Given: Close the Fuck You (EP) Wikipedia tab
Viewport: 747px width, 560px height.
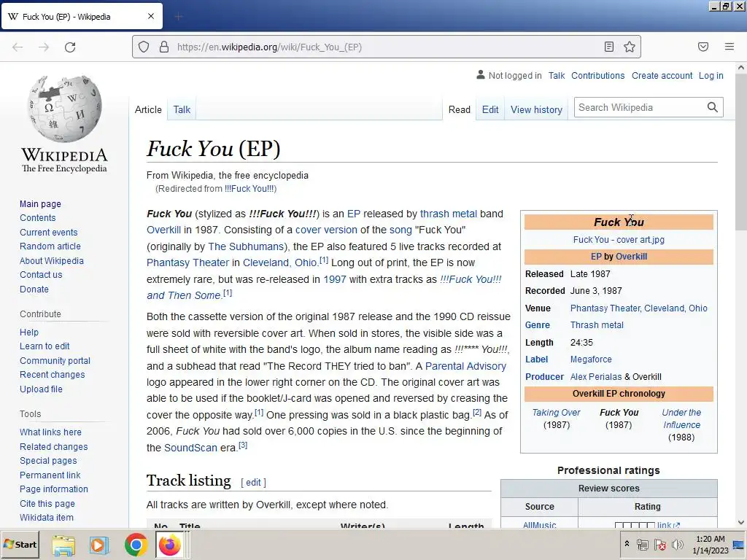Looking at the screenshot, I should coord(151,16).
